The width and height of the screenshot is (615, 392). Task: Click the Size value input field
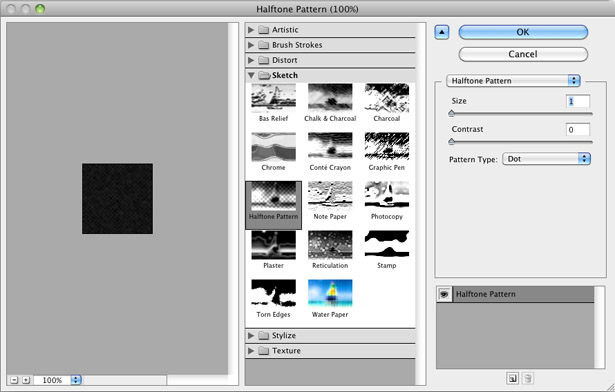coord(578,101)
